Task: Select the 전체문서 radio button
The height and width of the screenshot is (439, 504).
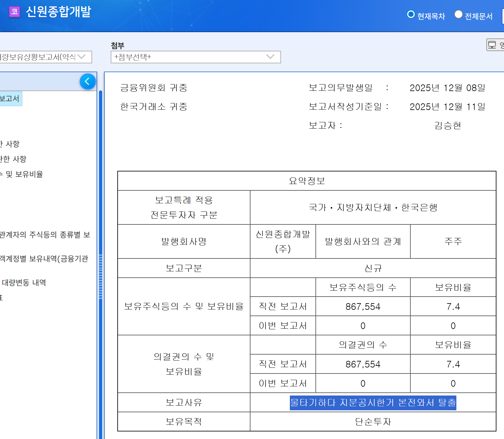Action: (x=458, y=14)
